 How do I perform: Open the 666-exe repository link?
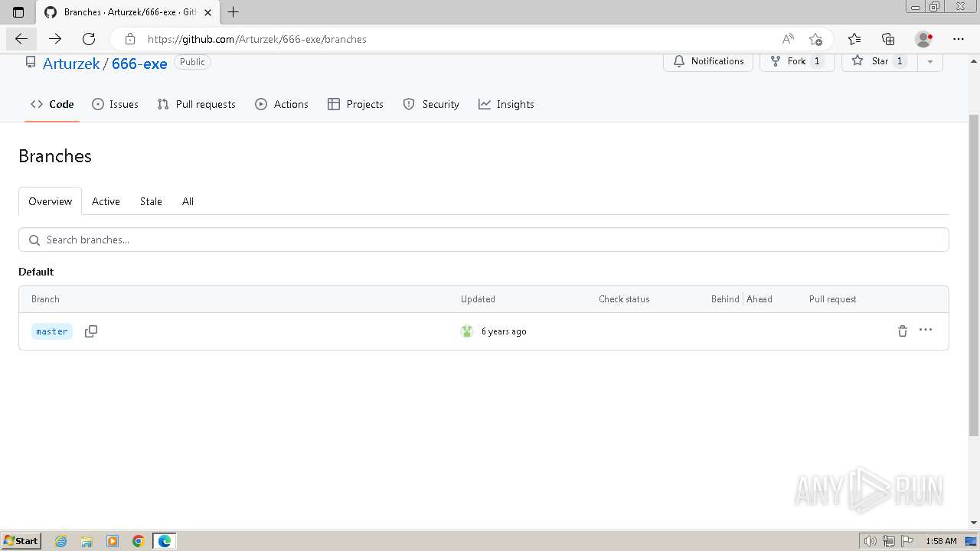tap(139, 64)
